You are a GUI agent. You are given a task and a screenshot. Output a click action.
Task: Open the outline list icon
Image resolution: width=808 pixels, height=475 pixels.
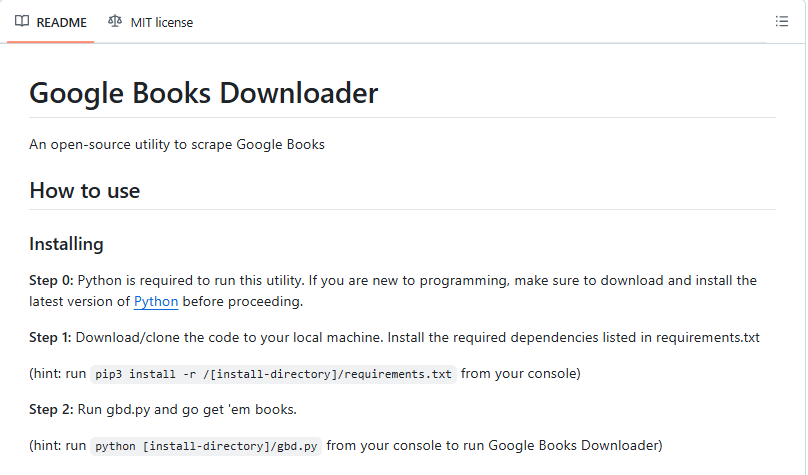[782, 21]
